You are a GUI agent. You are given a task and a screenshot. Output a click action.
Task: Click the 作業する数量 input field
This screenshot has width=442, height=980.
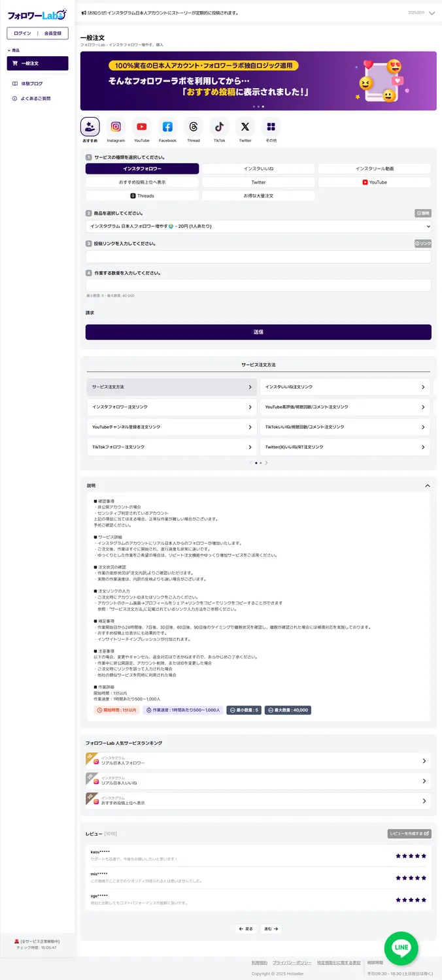tap(258, 286)
